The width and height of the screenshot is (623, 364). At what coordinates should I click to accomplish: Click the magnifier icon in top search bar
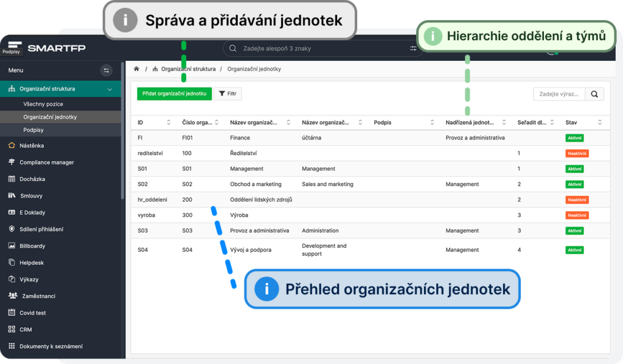233,49
